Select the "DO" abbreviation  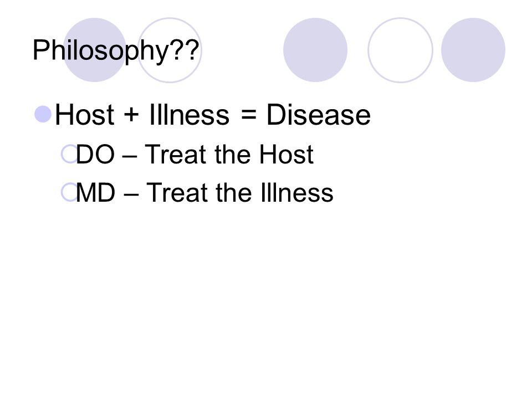(x=95, y=155)
